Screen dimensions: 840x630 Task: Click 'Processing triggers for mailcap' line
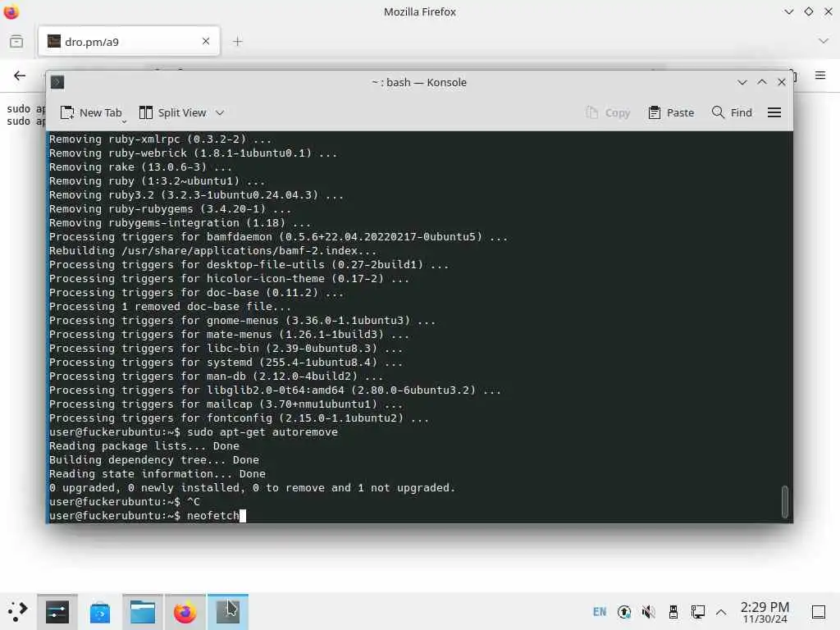point(226,404)
